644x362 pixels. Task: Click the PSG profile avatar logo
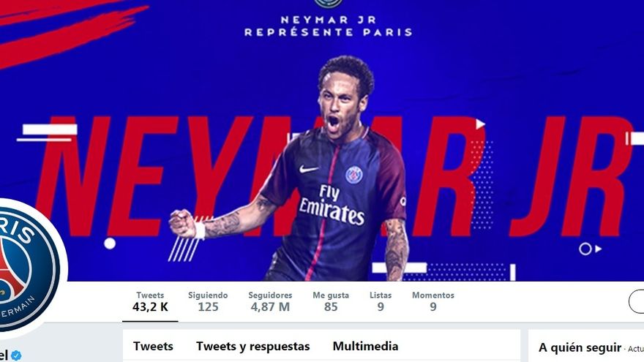(x=29, y=269)
